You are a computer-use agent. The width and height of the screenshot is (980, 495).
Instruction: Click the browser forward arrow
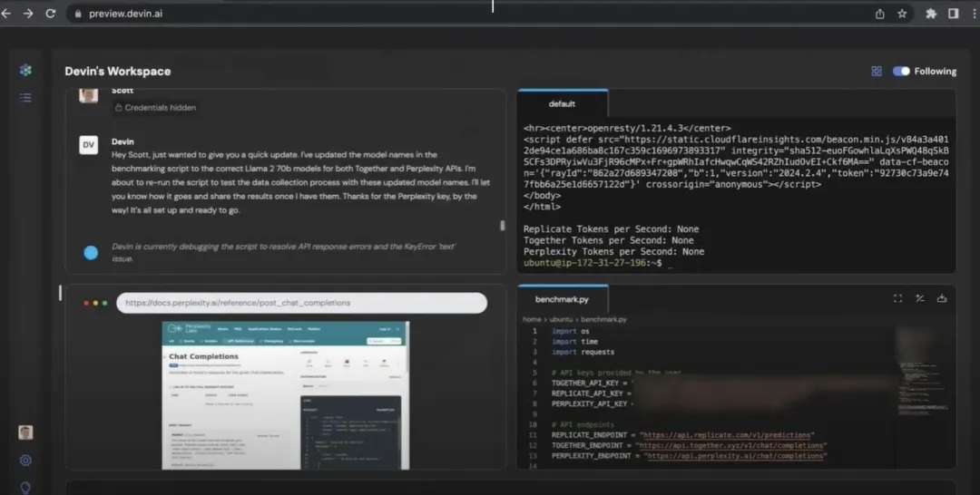[28, 13]
